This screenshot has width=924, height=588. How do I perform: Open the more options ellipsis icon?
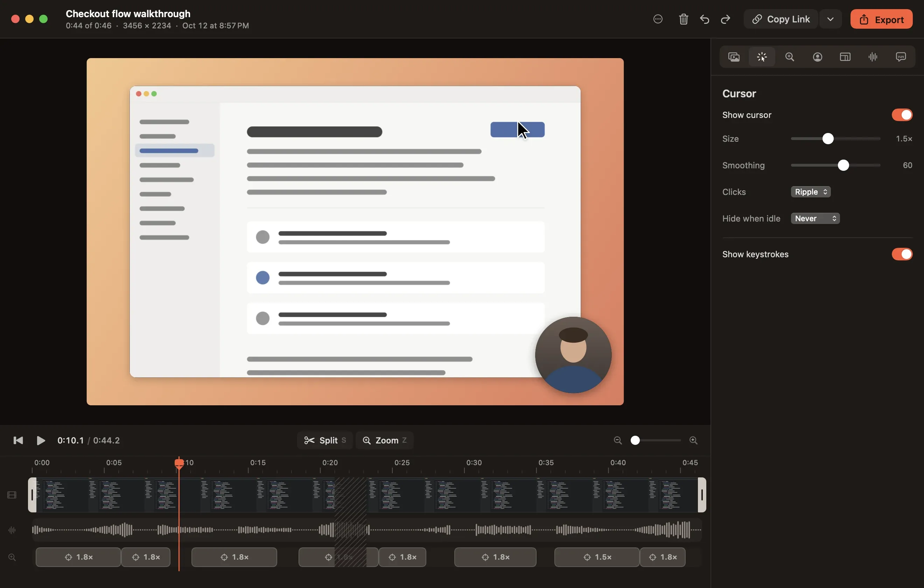[658, 19]
